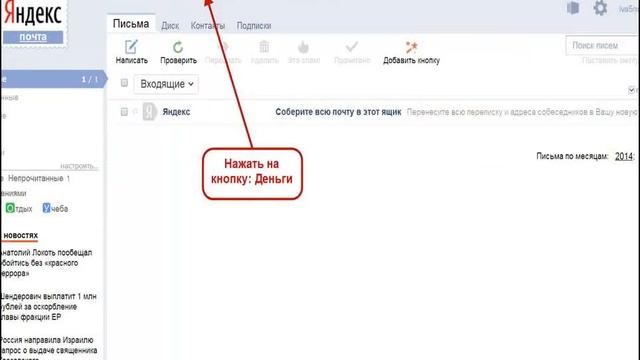The width and height of the screenshot is (640, 360).
Task: Open the Соберите всю почту в этот ящик letter
Action: click(x=338, y=112)
